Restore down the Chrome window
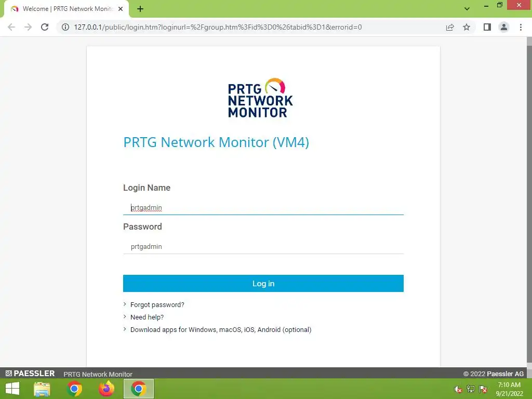 [500, 5]
